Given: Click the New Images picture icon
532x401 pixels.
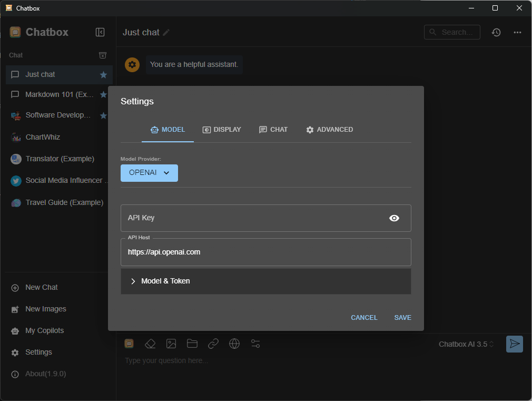Looking at the screenshot, I should (15, 310).
